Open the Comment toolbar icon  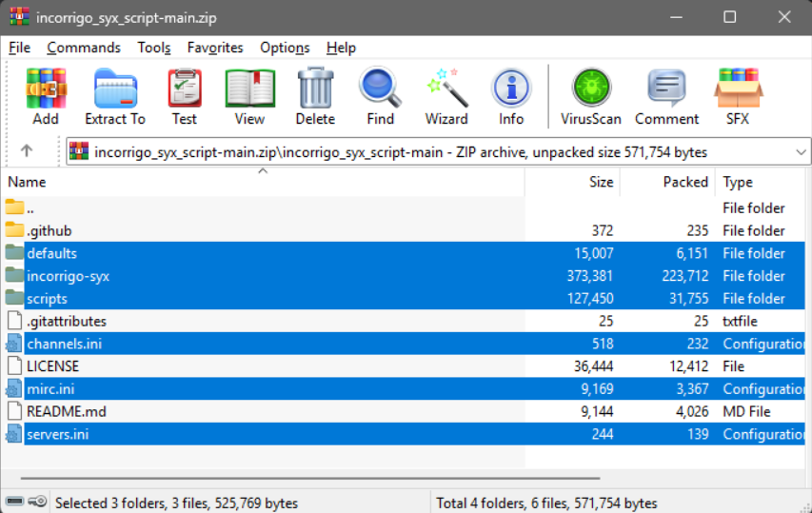pos(666,88)
